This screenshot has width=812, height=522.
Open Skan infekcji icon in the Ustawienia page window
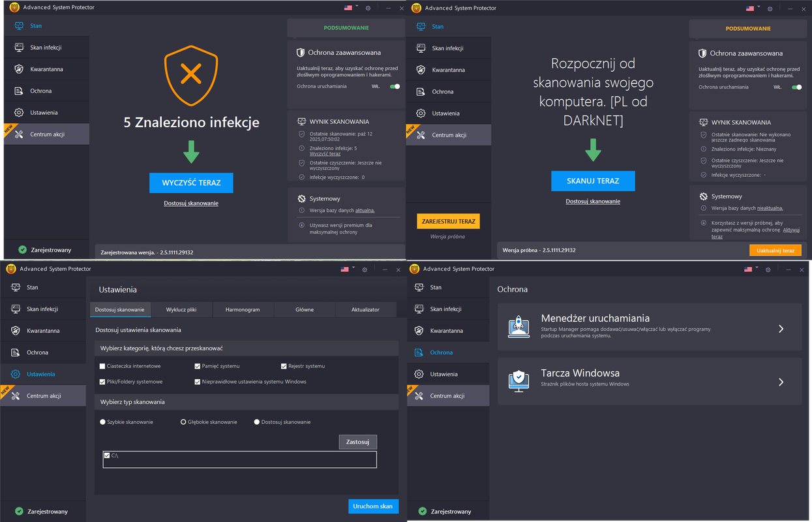[x=16, y=309]
